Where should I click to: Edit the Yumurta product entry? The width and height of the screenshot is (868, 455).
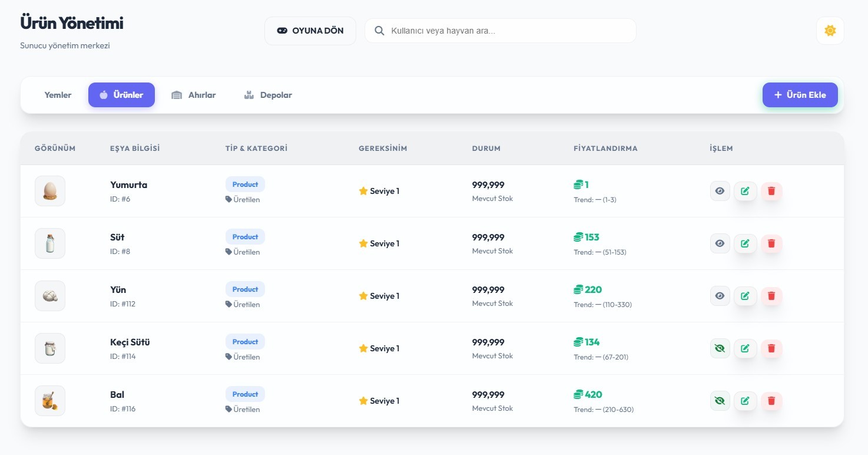coord(745,191)
